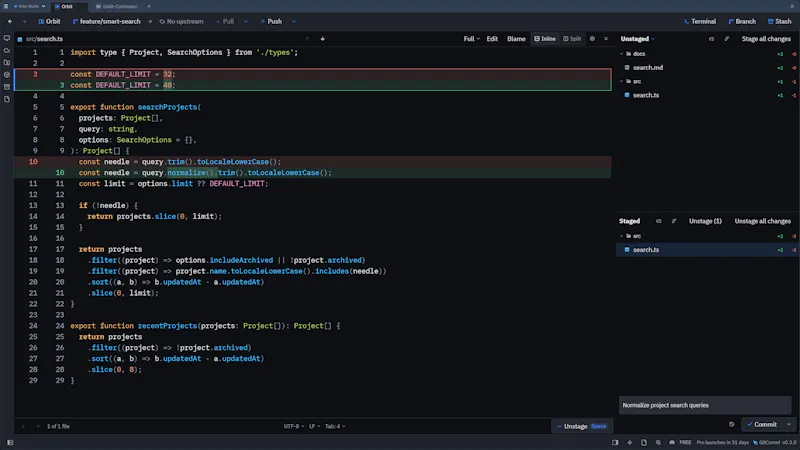The image size is (800, 450).
Task: Switch diff to Inline view
Action: tap(545, 39)
